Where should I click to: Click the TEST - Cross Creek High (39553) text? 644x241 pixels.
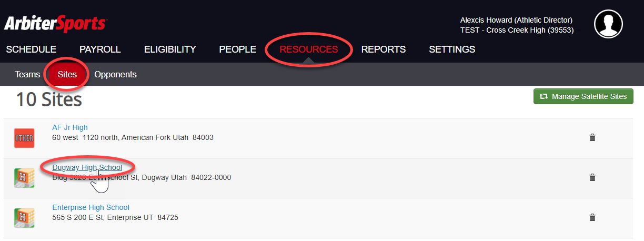point(517,30)
